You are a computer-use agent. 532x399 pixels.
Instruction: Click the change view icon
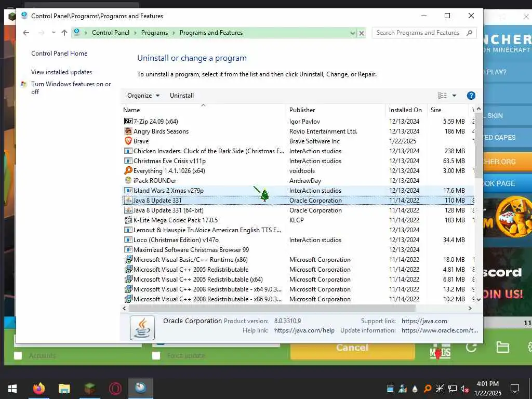[x=442, y=96]
